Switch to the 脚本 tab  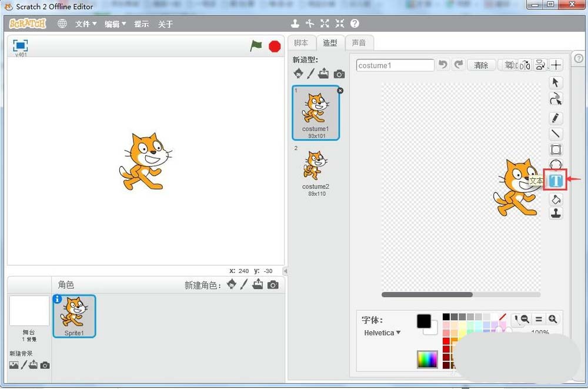click(301, 43)
